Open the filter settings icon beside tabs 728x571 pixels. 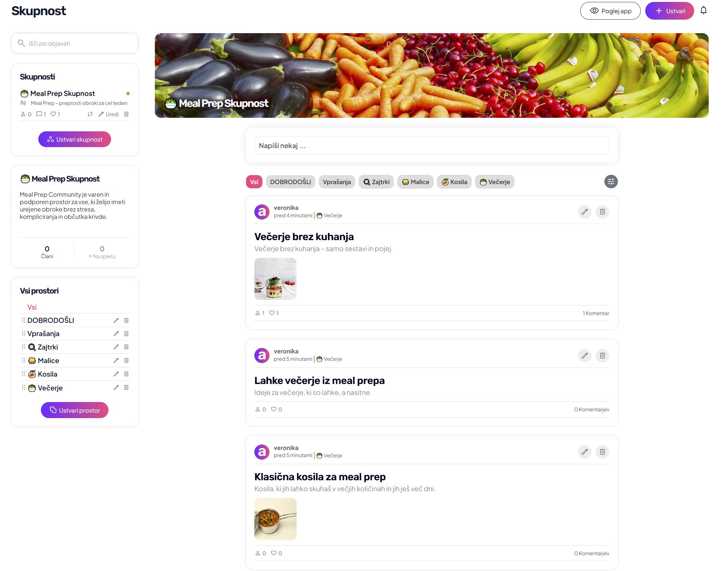click(610, 182)
